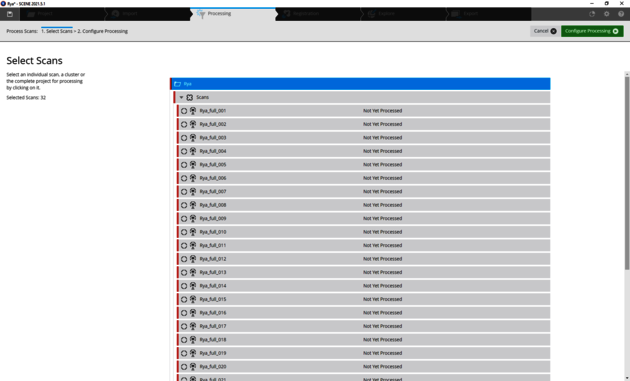Click Not Yet Processed status of Rya_full_006
This screenshot has width=630, height=381.
pos(382,178)
